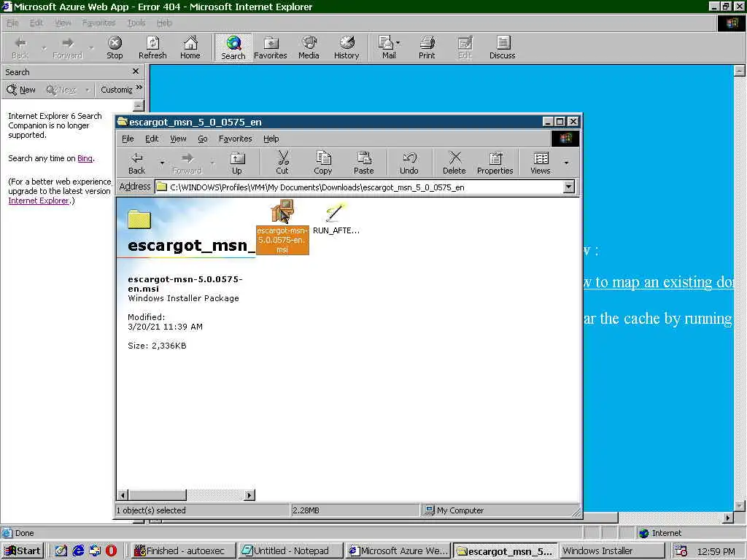Viewport: 747px width, 560px height.
Task: Go Up one folder level
Action: tap(237, 163)
